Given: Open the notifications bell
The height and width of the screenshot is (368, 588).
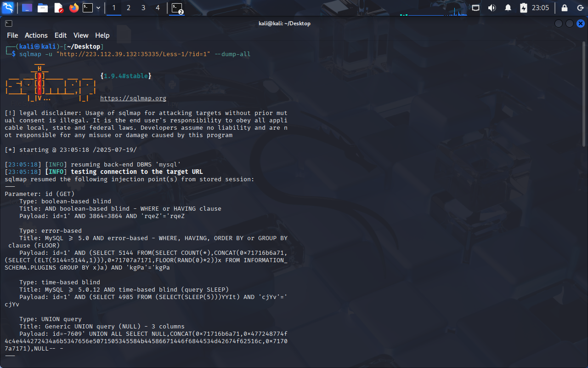Looking at the screenshot, I should click(508, 8).
